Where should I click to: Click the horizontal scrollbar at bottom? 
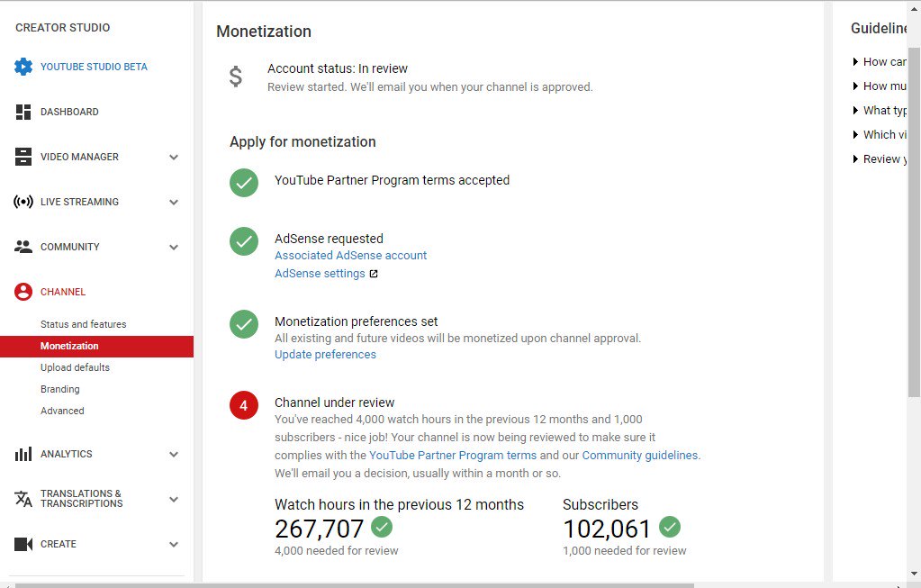(x=355, y=585)
